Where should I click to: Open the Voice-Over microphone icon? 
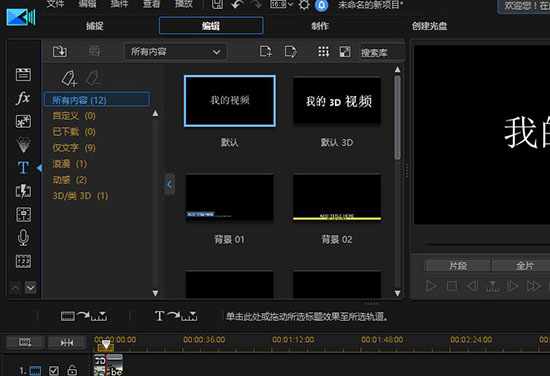pos(23,237)
